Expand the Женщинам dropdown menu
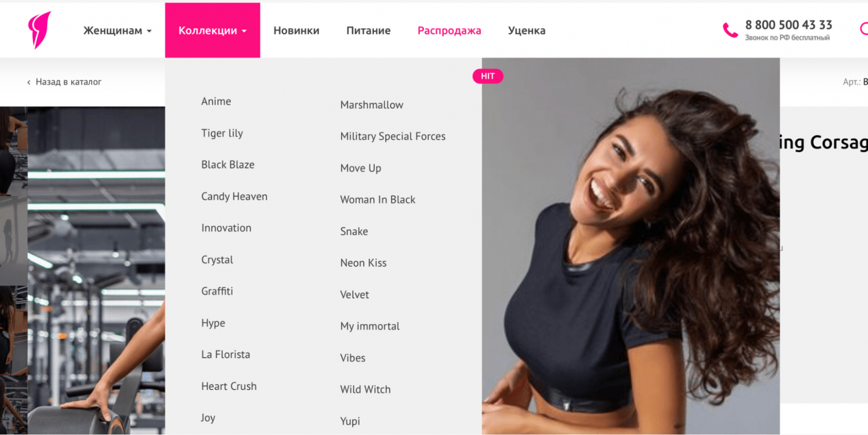 click(118, 30)
